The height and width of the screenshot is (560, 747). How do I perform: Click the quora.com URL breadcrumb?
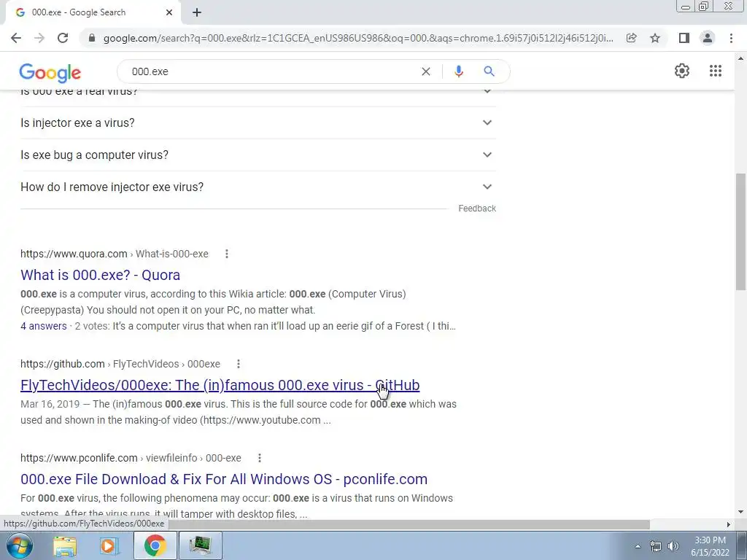point(115,254)
